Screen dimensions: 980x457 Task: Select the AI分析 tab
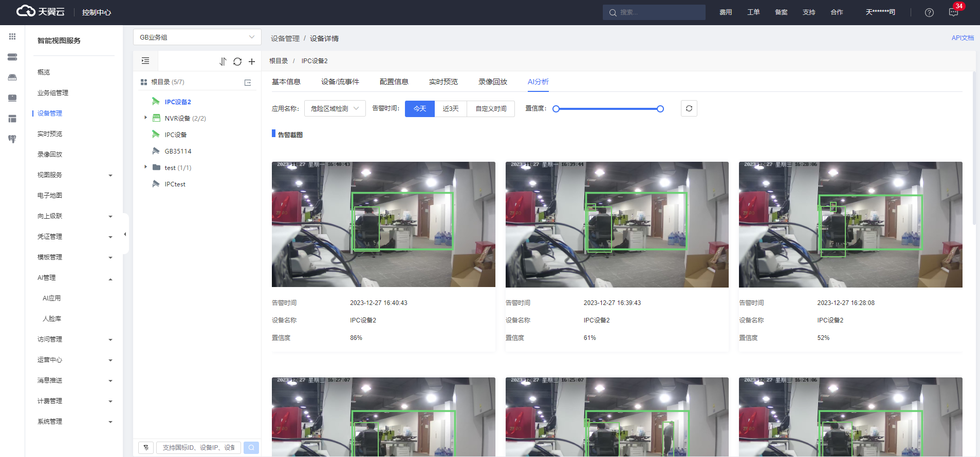point(538,82)
